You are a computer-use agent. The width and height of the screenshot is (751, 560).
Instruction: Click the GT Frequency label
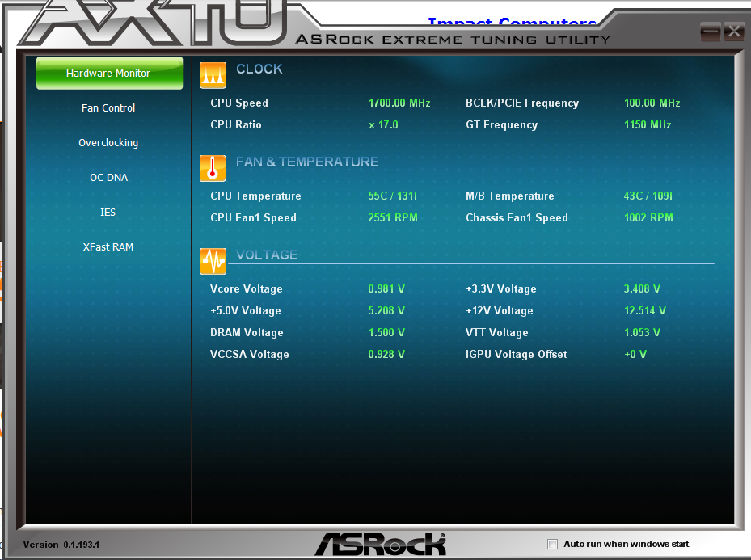(501, 125)
